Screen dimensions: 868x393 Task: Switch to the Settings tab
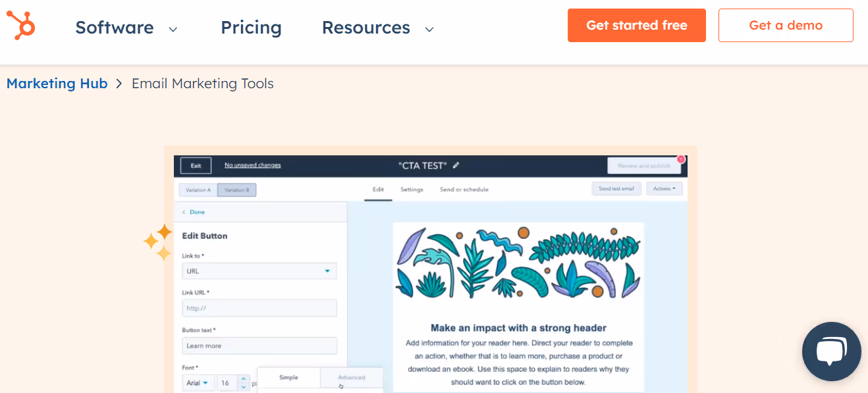(x=412, y=190)
